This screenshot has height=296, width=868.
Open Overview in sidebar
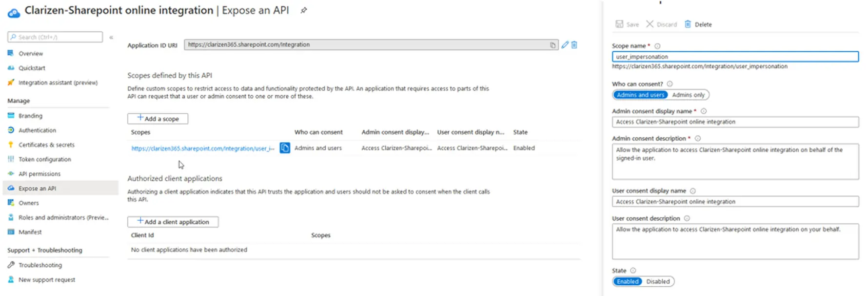31,53
